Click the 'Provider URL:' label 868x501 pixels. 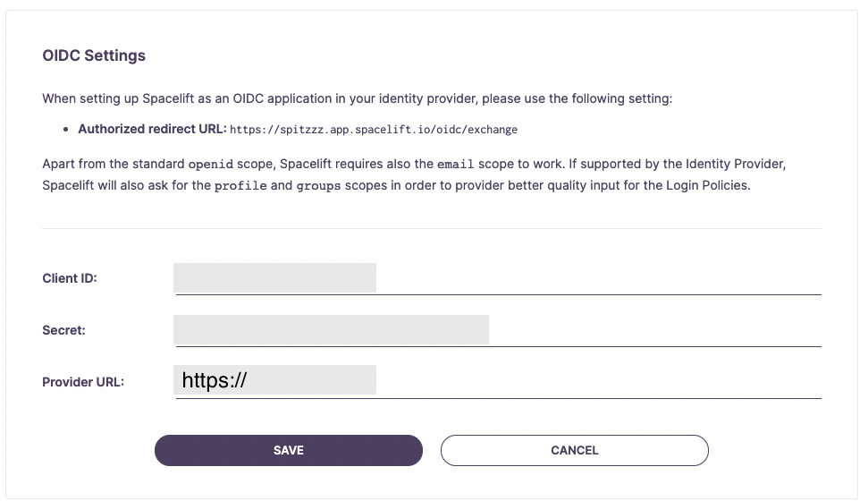point(83,382)
